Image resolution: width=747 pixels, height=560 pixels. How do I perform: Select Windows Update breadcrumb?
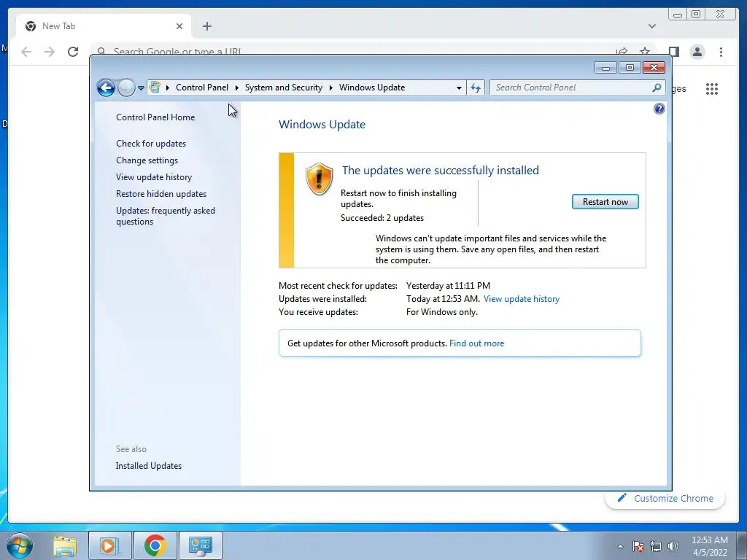pyautogui.click(x=372, y=87)
